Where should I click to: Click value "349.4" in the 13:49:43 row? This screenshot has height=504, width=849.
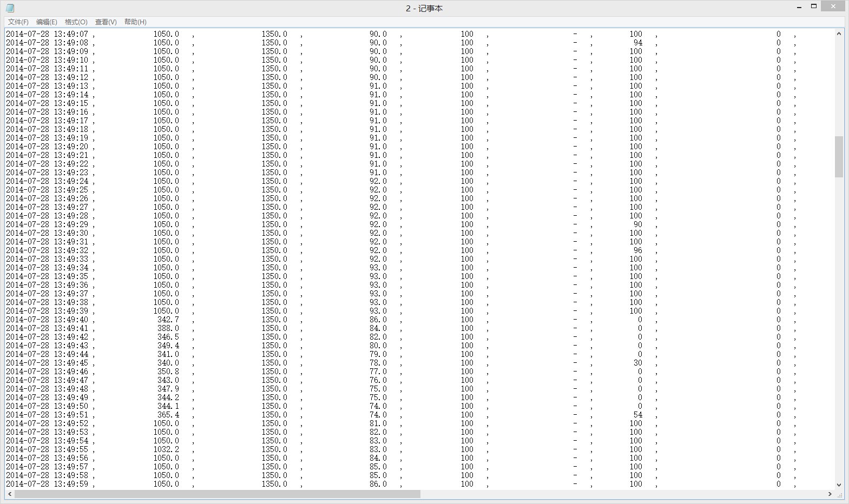point(168,346)
